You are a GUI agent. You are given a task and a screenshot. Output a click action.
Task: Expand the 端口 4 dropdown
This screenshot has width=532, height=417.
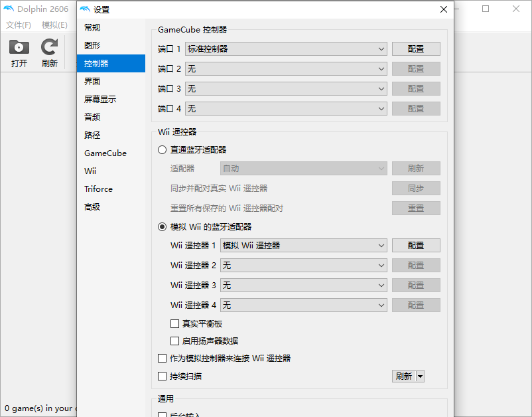click(x=286, y=109)
